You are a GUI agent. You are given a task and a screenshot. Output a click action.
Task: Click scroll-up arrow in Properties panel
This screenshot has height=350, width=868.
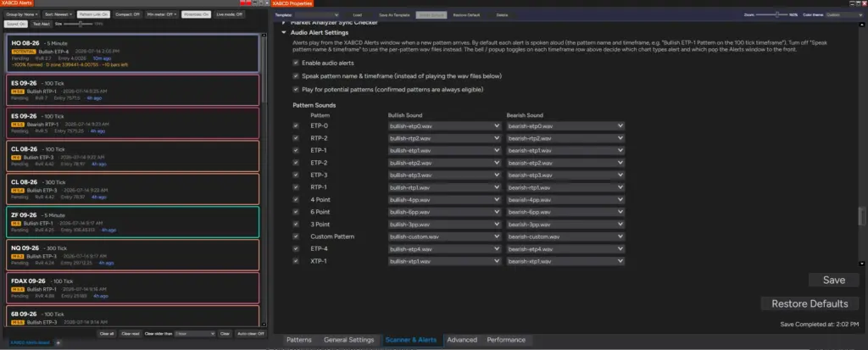tap(861, 23)
